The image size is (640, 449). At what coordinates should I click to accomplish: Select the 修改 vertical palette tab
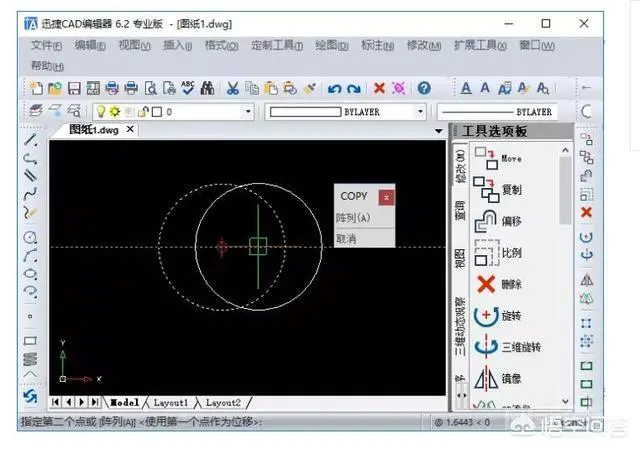(460, 167)
